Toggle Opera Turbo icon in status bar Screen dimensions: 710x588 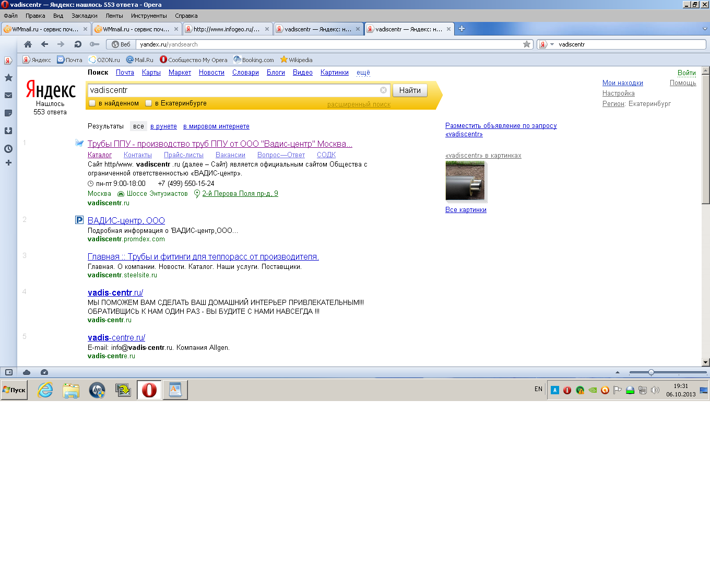pos(44,372)
